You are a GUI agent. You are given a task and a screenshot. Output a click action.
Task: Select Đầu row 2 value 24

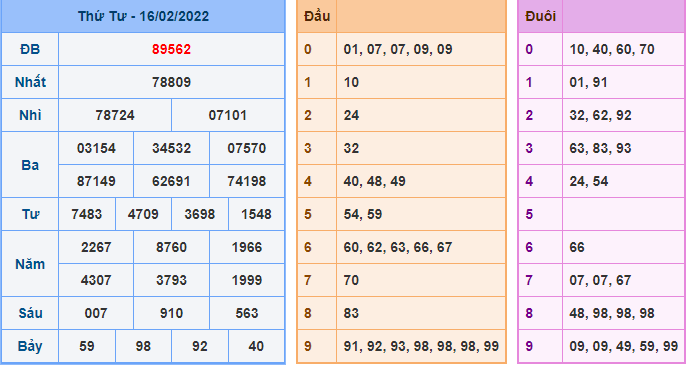(x=351, y=116)
